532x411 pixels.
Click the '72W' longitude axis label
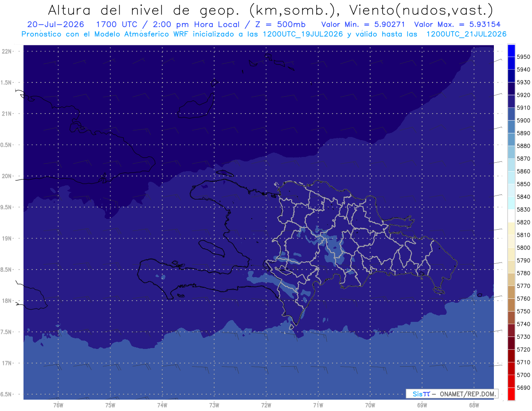pos(266,405)
